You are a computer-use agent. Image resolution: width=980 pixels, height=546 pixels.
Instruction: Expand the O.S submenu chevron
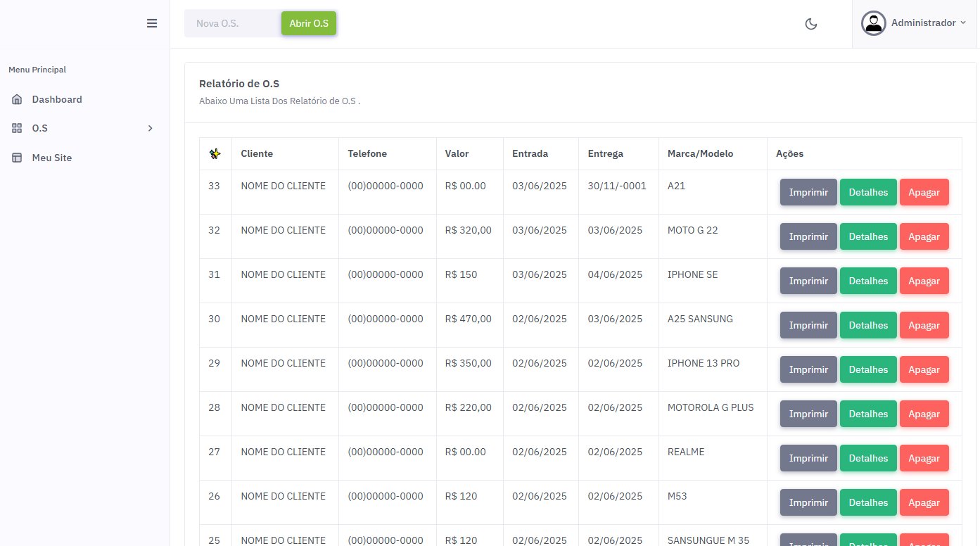click(x=150, y=129)
